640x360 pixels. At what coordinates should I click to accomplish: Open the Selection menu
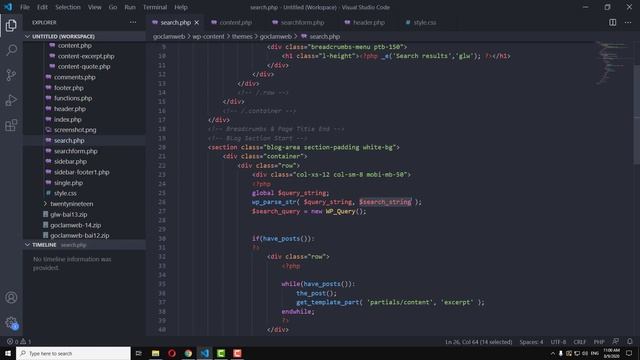68,7
